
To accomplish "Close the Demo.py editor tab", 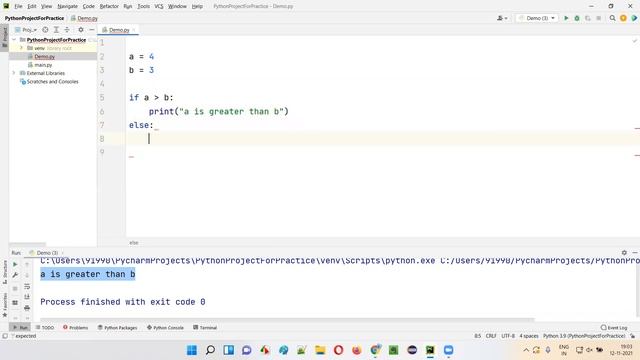I will (134, 30).
